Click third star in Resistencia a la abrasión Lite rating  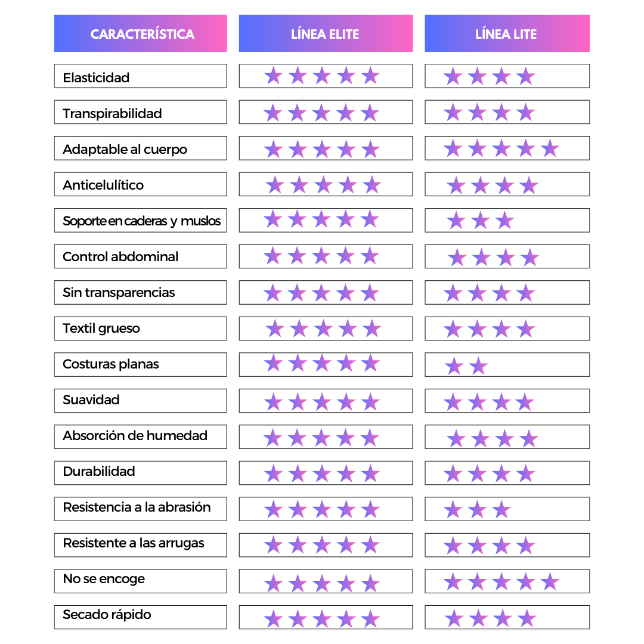coord(501,510)
